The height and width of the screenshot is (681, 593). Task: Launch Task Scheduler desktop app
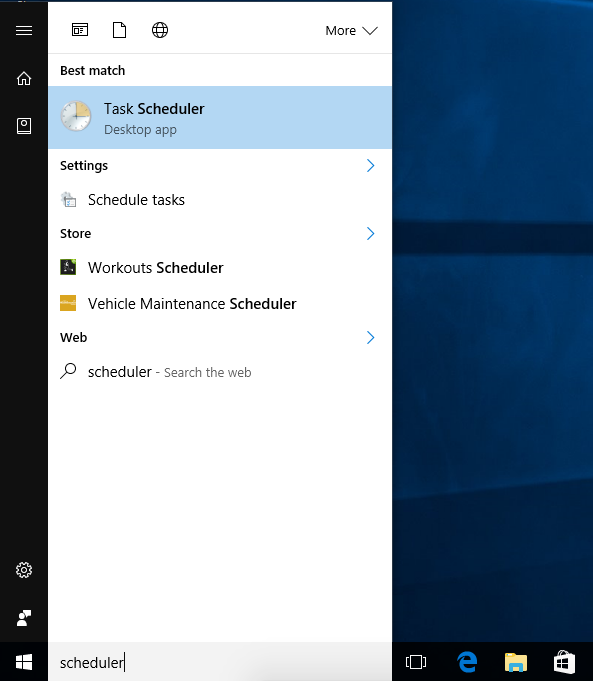coord(220,117)
